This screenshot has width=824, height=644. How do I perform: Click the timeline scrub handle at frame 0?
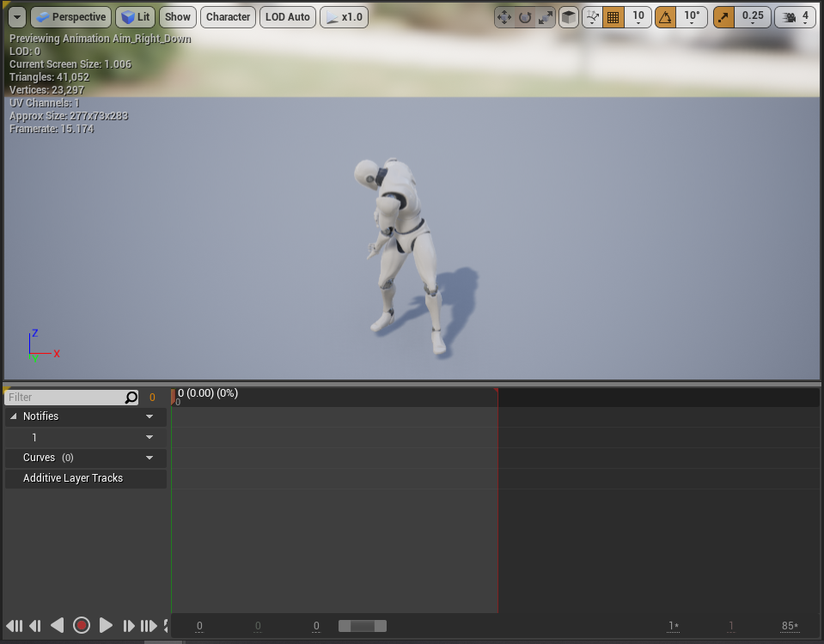click(173, 397)
